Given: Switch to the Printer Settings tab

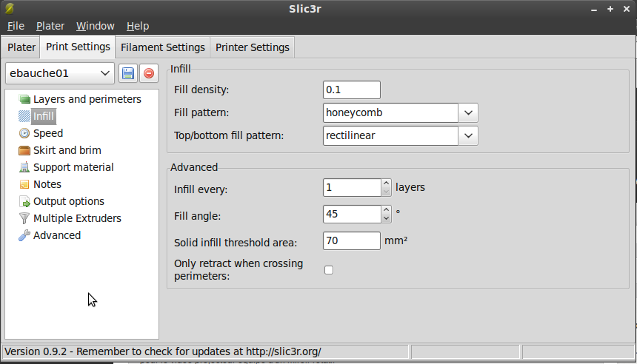Looking at the screenshot, I should 253,47.
